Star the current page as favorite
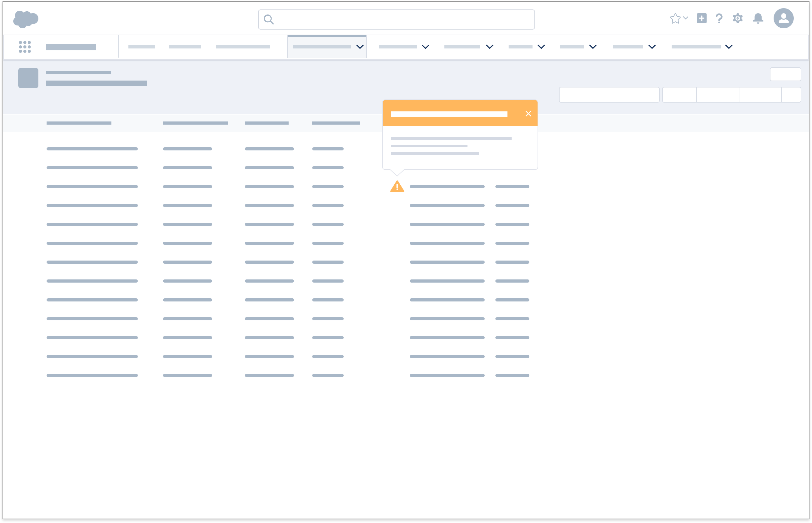This screenshot has width=812, height=523. [x=675, y=19]
